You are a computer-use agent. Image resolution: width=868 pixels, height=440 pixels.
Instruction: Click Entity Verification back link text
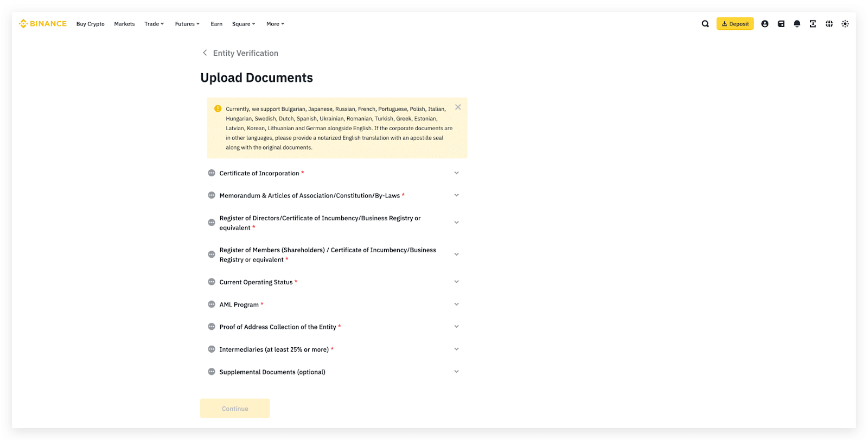pos(246,53)
